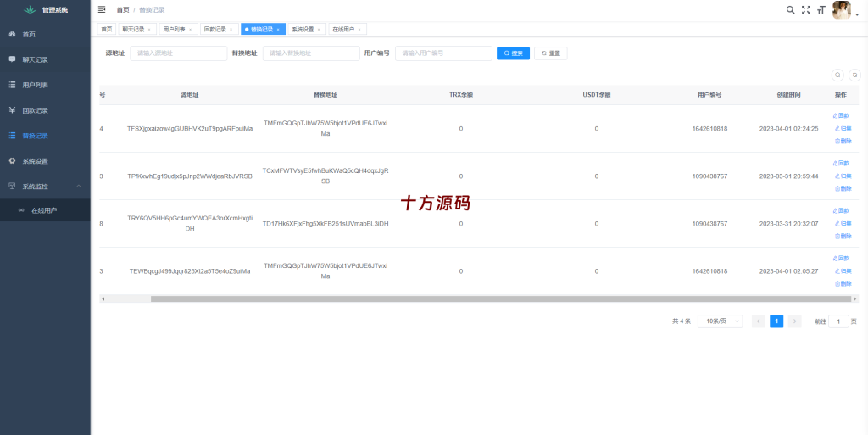
Task: Click 删除 for the 20:32:07 row
Action: [843, 237]
